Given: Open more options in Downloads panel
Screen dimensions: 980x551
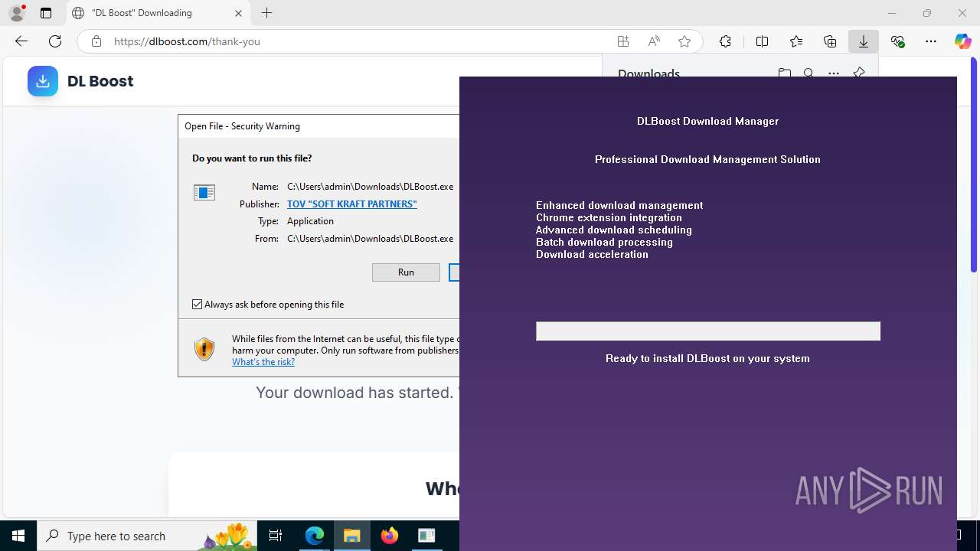Looking at the screenshot, I should click(834, 73).
